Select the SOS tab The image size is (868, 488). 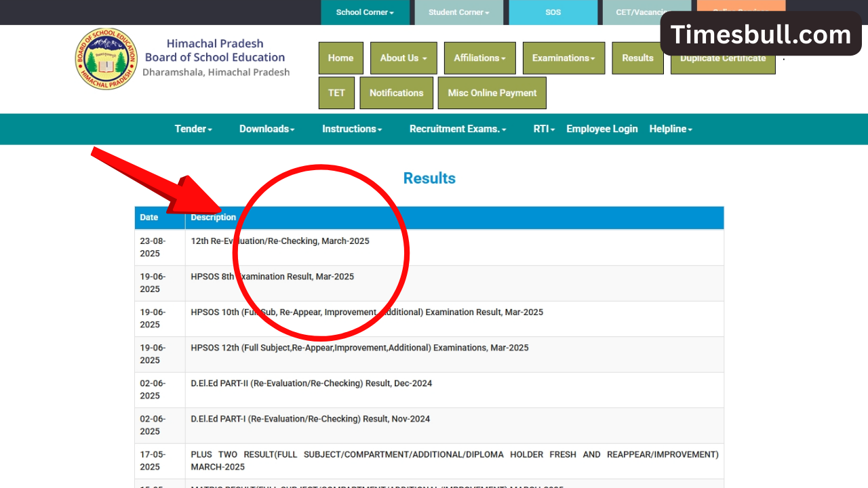click(553, 12)
